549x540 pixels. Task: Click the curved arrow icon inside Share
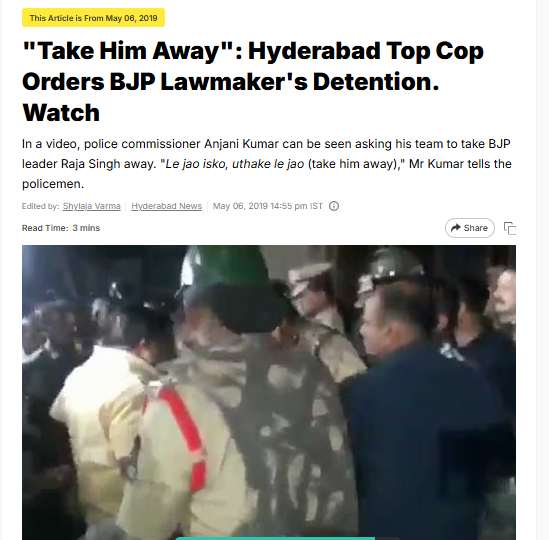click(455, 228)
